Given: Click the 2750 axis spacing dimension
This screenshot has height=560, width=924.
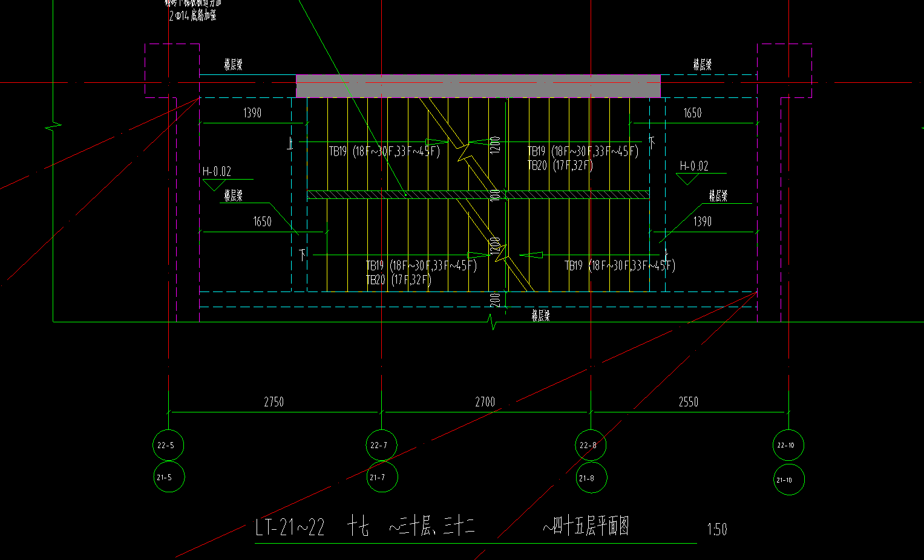Looking at the screenshot, I should [274, 402].
